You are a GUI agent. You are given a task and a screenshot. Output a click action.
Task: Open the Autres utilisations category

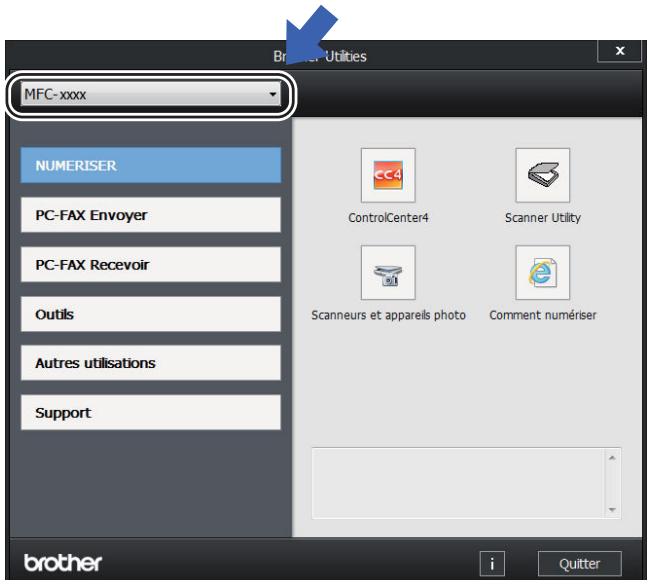click(151, 363)
